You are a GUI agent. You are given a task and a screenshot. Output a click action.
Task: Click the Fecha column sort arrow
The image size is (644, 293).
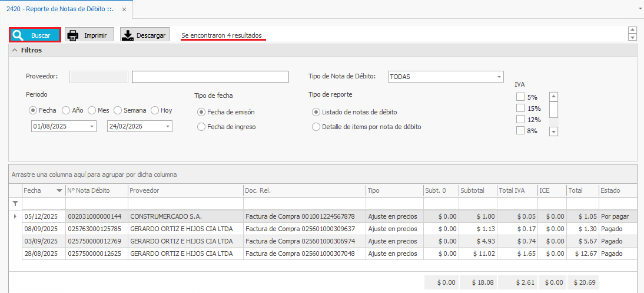point(59,190)
